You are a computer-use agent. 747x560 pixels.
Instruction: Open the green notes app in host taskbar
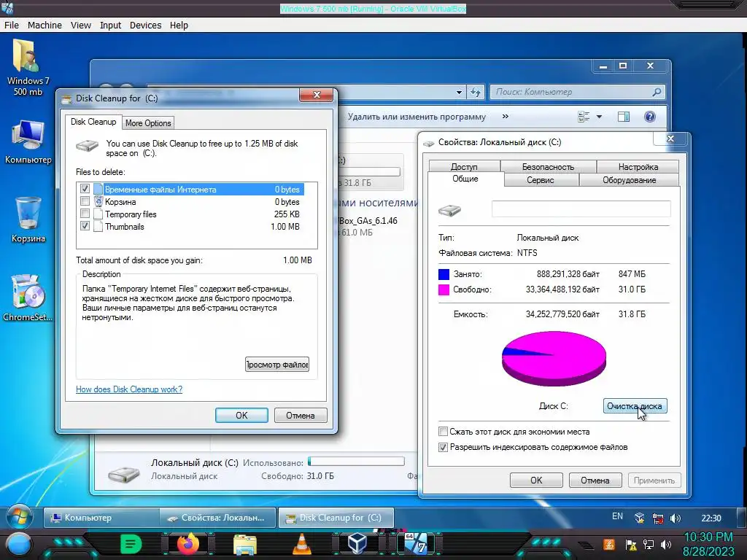coord(131,544)
